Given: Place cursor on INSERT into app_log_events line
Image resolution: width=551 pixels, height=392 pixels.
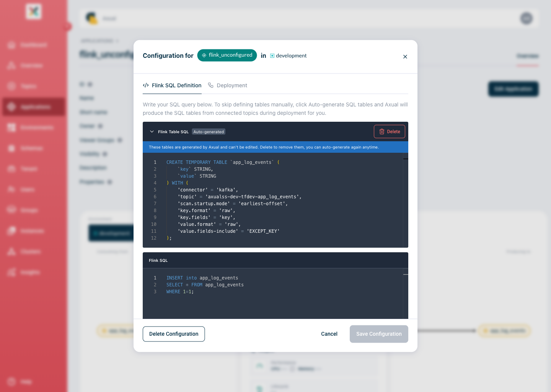Looking at the screenshot, I should 202,278.
